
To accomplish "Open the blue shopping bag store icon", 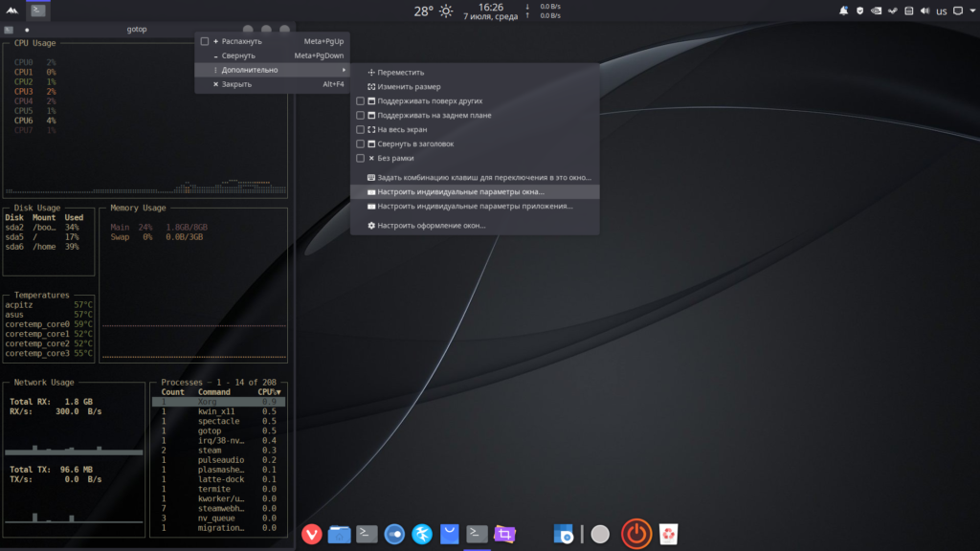I will [450, 534].
